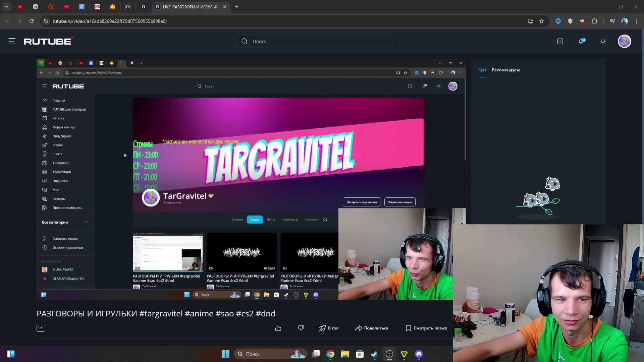Open Chrome three-dot menu
Image resolution: width=644 pixels, height=362 pixels.
tap(637, 21)
